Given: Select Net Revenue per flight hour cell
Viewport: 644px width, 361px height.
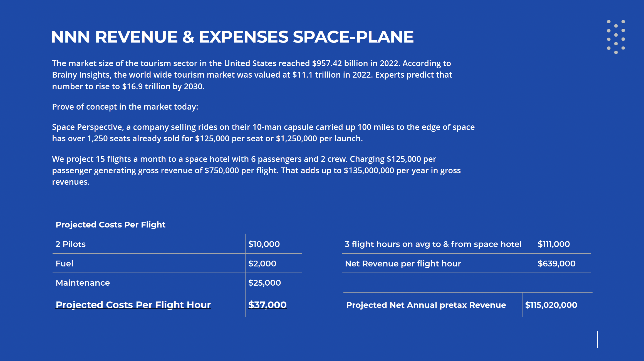Looking at the screenshot, I should point(438,263).
